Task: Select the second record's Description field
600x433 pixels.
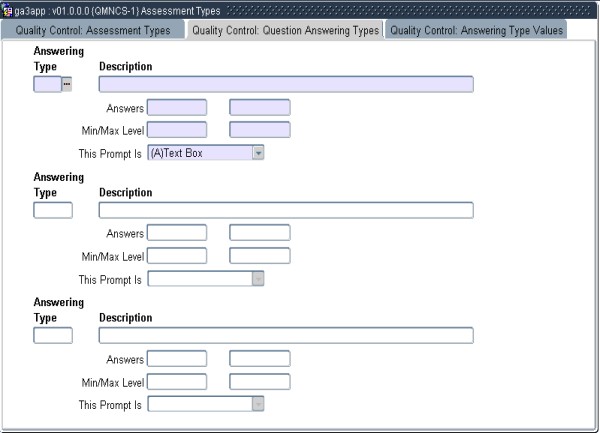Action: pos(285,210)
